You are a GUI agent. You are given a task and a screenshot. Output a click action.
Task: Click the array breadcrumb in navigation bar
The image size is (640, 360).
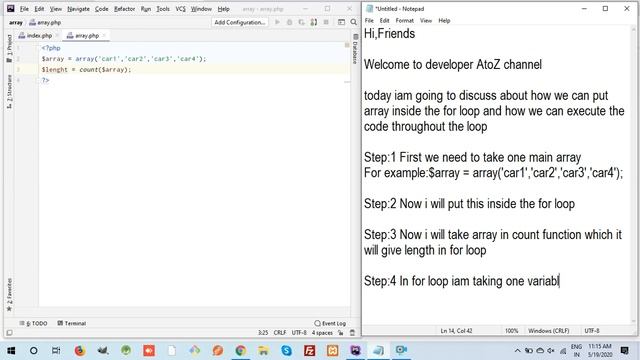16,22
